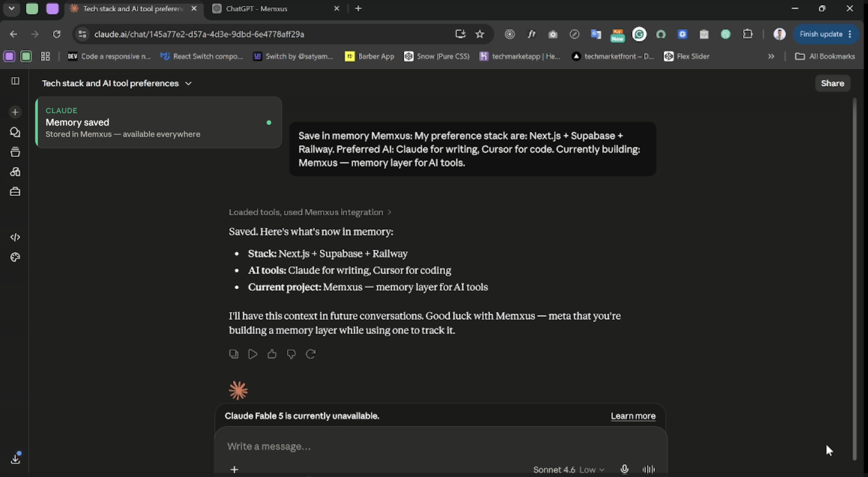
Task: View site information icon in address bar
Action: click(82, 34)
